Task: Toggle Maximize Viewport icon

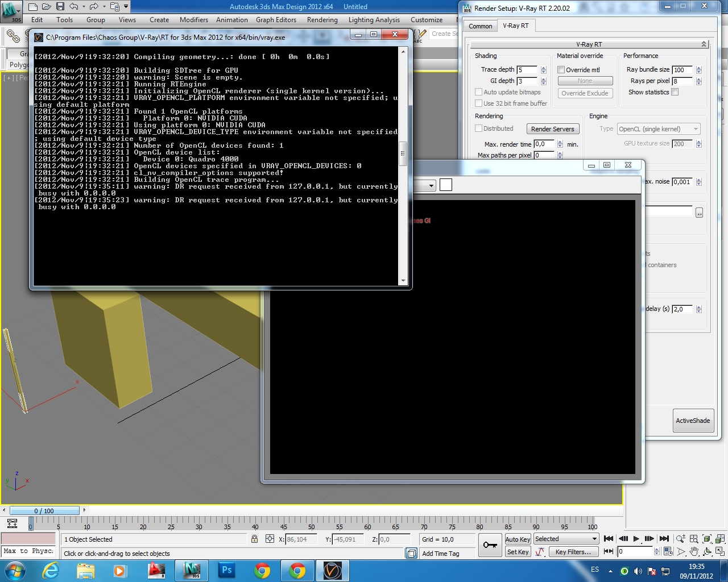Action: click(720, 551)
